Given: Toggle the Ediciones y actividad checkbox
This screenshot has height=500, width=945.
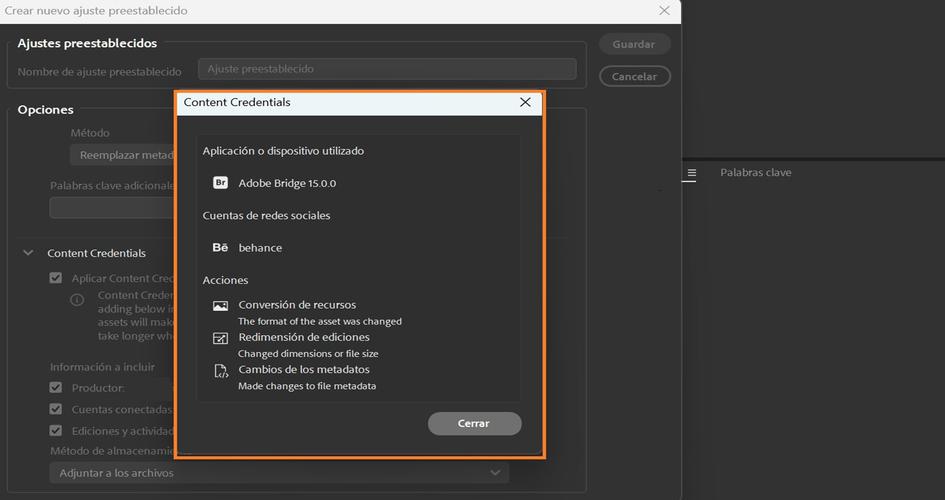Looking at the screenshot, I should (56, 430).
